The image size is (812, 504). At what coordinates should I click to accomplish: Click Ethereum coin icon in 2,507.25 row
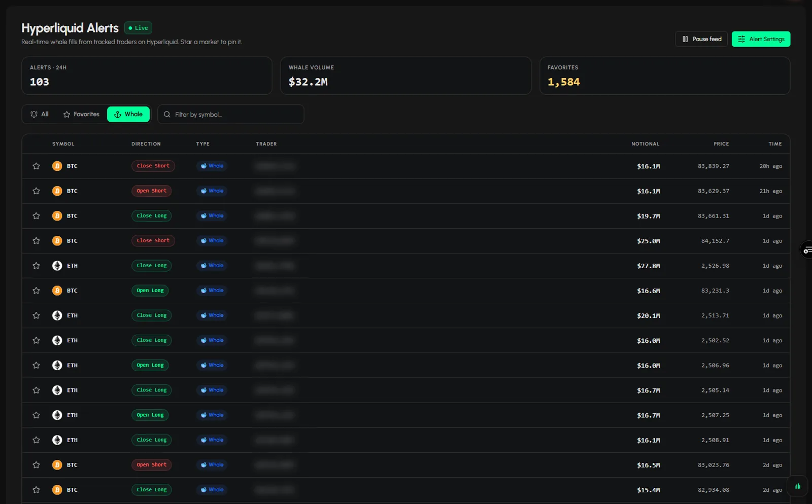click(57, 415)
